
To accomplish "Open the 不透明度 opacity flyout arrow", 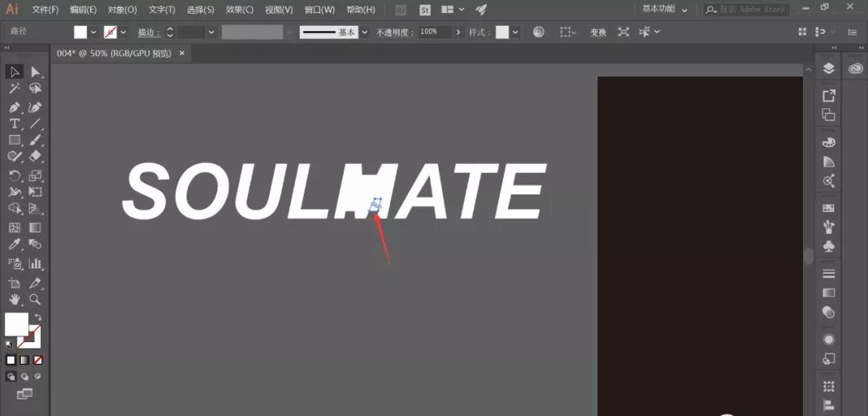I will click(458, 32).
